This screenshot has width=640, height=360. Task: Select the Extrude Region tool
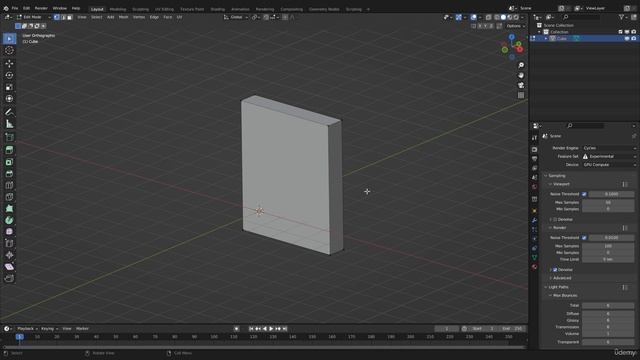[x=9, y=150]
